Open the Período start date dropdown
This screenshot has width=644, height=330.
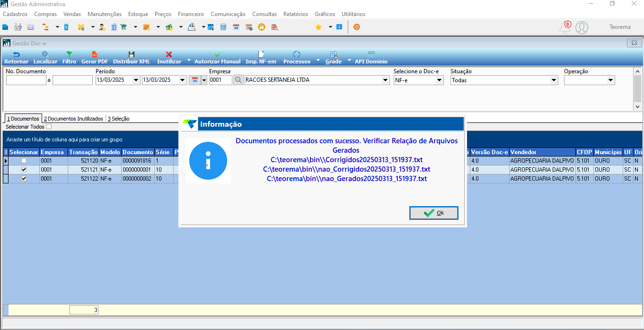click(136, 80)
